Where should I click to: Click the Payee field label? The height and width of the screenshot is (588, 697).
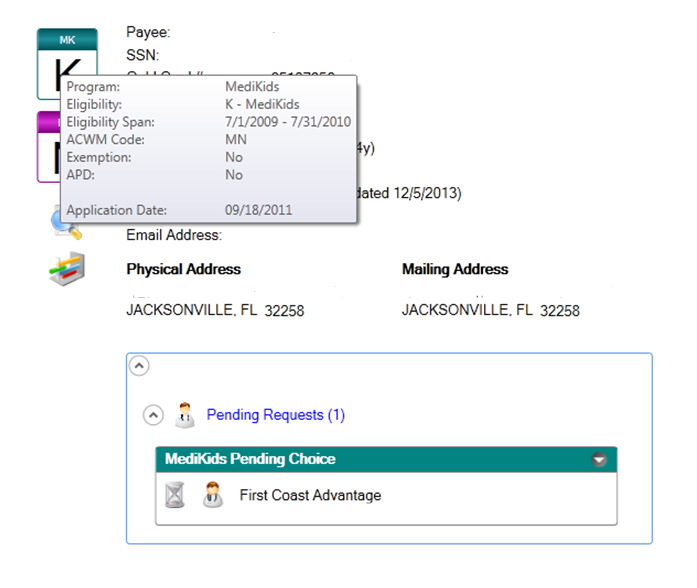pos(148,32)
